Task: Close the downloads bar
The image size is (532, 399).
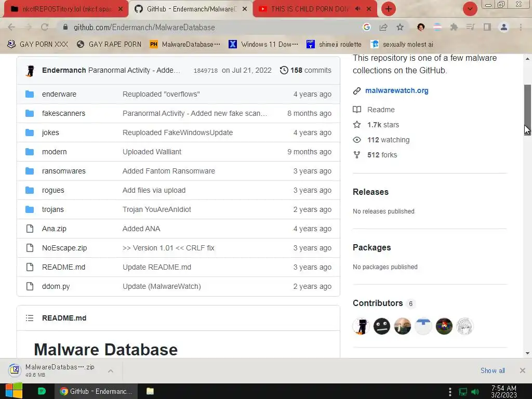Action: pyautogui.click(x=523, y=370)
